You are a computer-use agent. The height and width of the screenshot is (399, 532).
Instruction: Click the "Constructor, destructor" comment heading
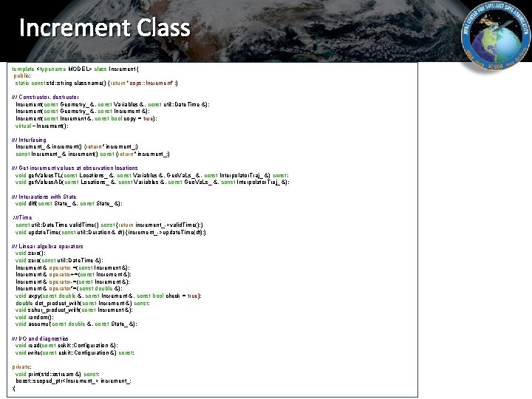(45, 97)
